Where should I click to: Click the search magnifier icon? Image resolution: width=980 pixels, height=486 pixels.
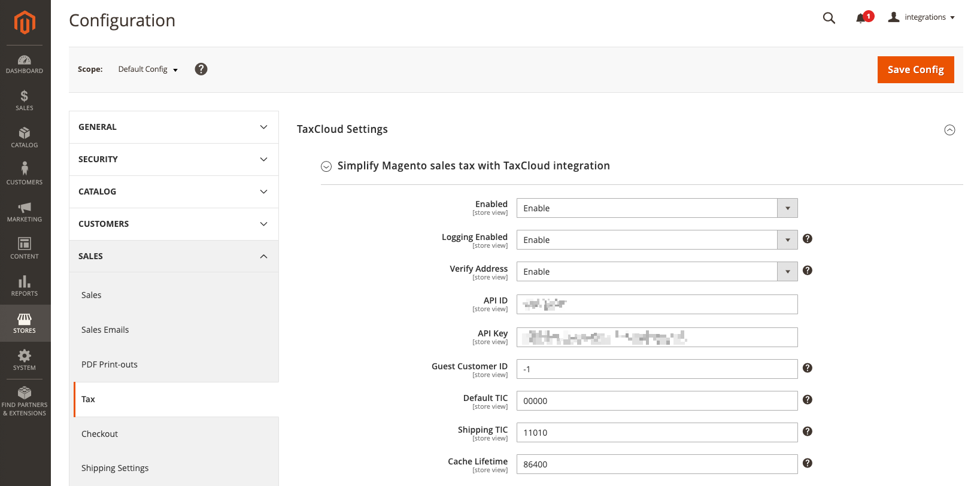click(829, 18)
